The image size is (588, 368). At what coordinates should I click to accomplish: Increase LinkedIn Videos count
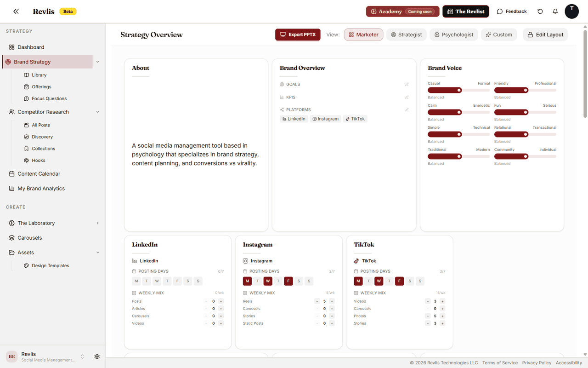(221, 323)
